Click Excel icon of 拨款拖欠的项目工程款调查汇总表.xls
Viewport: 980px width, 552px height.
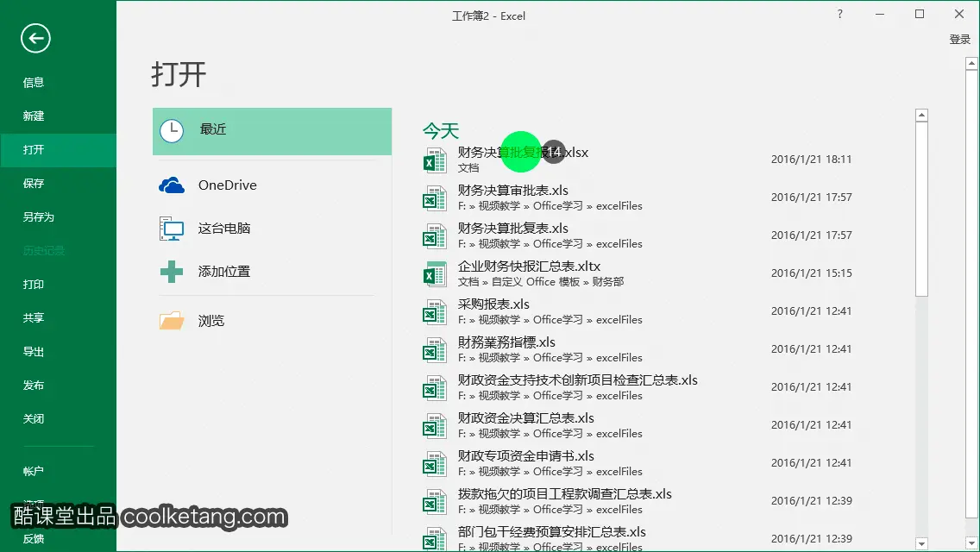click(x=435, y=502)
